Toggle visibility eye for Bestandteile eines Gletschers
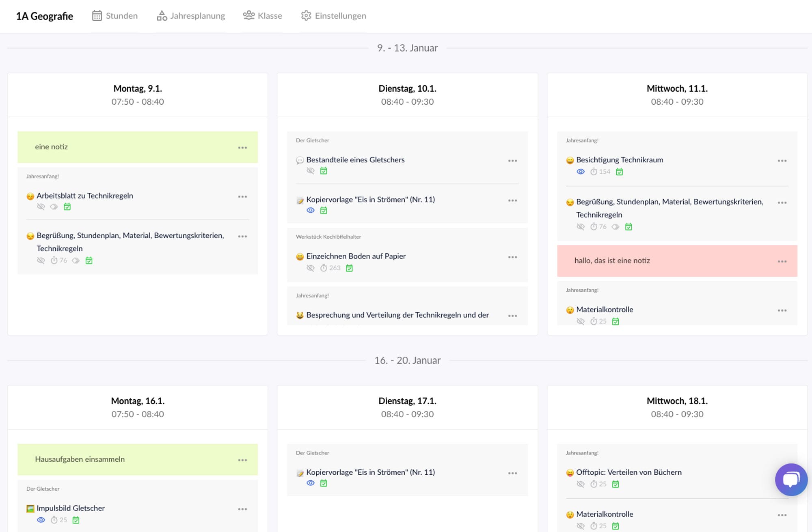812x532 pixels. click(x=311, y=171)
